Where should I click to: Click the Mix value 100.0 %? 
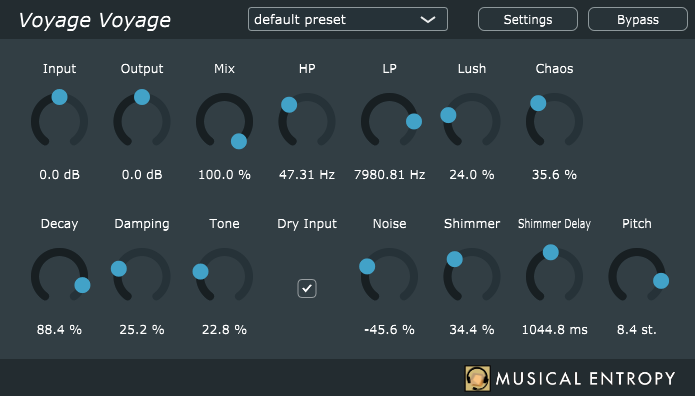[224, 175]
